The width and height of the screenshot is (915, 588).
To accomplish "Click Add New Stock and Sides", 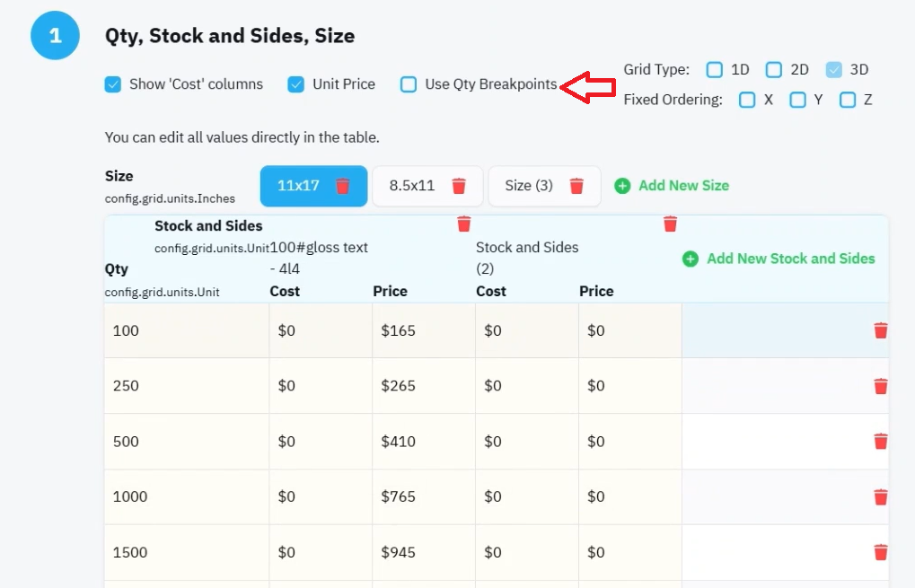I will click(x=779, y=259).
